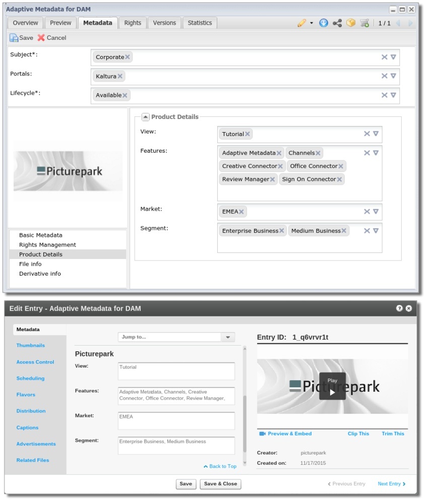Remove the Sign On Connector tag
This screenshot has height=504, width=424.
339,179
